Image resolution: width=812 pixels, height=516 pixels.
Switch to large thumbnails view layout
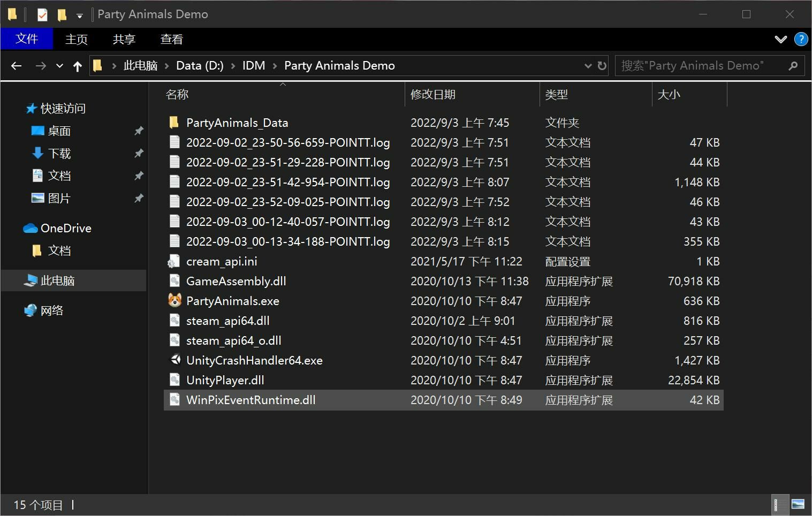[x=798, y=504]
